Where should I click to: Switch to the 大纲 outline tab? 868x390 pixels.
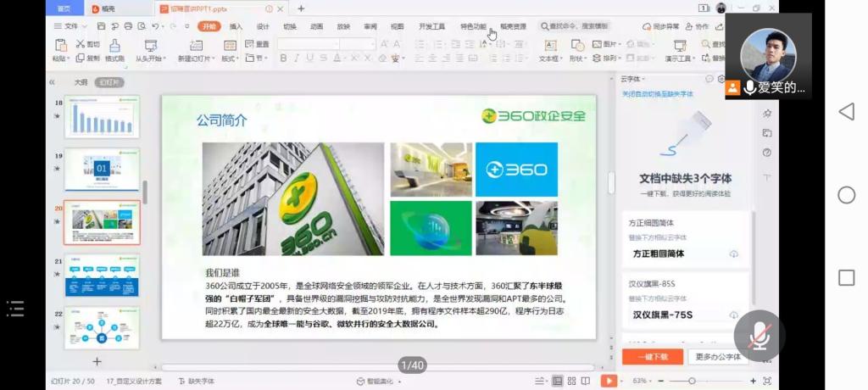tap(81, 82)
